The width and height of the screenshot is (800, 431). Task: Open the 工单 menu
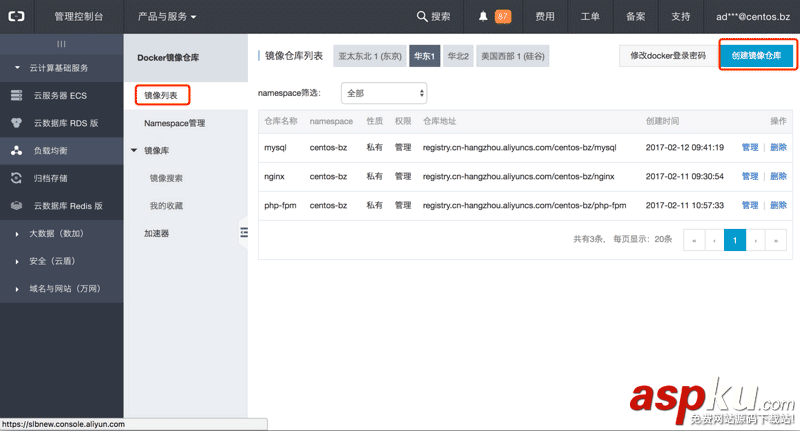[590, 16]
